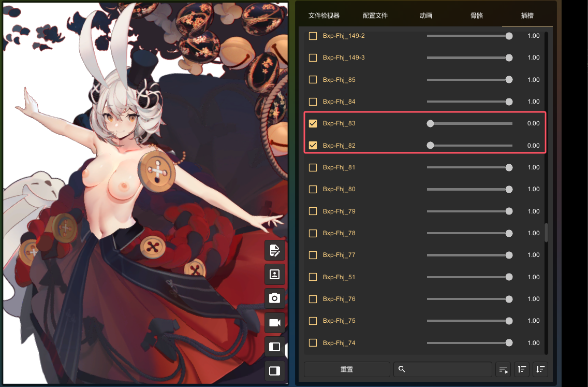Click the 重置 reset button
Viewport: 588px width, 387px height.
pyautogui.click(x=347, y=369)
